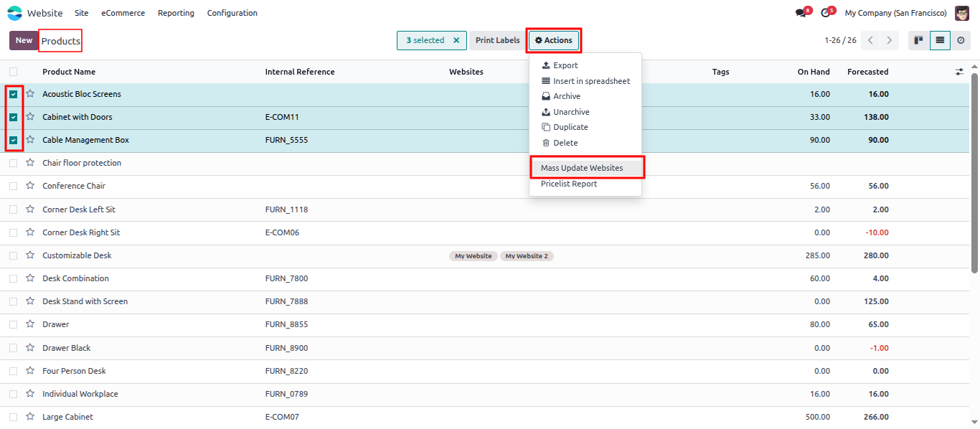Star the Conference Chair product

pyautogui.click(x=30, y=186)
